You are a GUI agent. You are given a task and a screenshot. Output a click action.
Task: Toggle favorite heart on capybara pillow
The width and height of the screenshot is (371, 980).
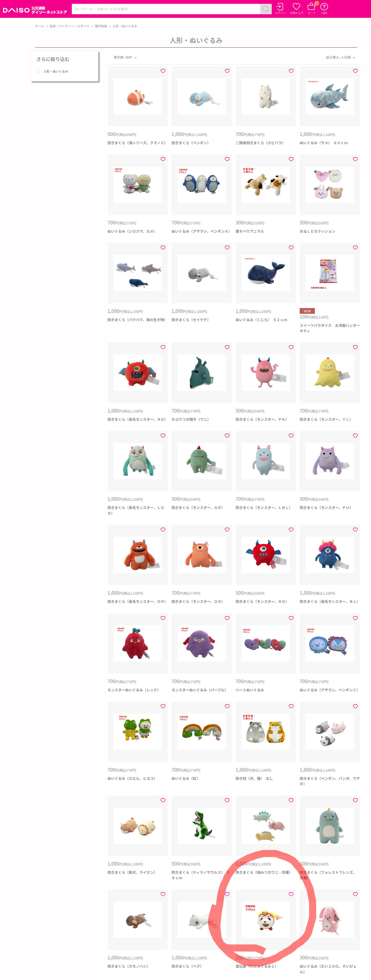point(291,71)
